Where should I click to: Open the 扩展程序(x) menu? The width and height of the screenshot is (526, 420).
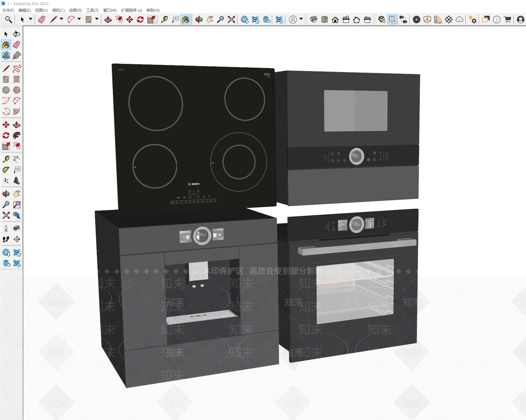(x=131, y=10)
